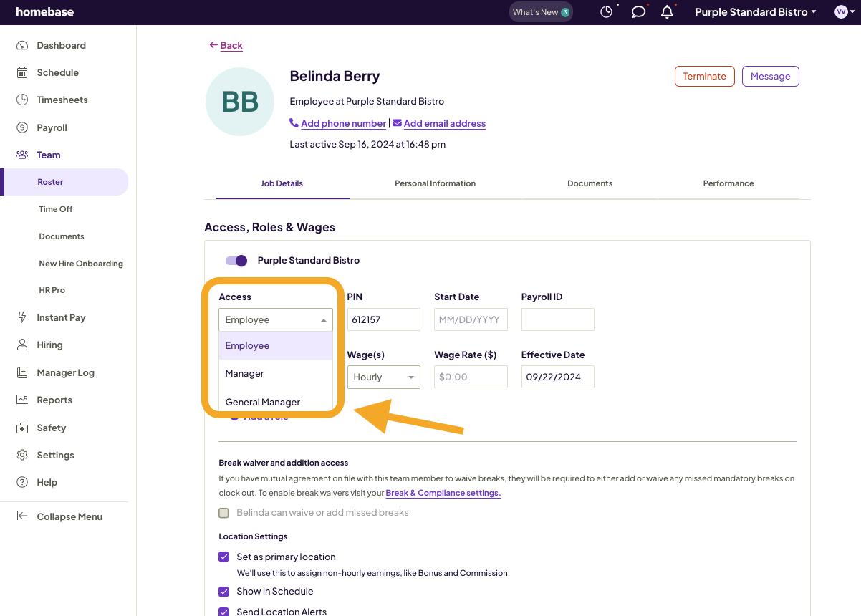Open the Performance tab
Screen dimensions: 861x616
click(x=728, y=183)
